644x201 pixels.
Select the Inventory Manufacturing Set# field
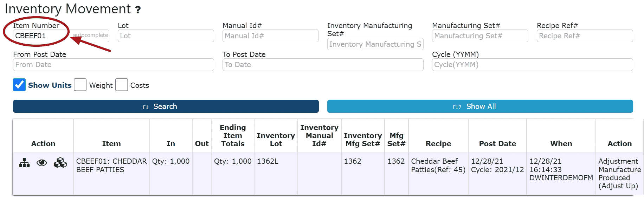point(375,44)
